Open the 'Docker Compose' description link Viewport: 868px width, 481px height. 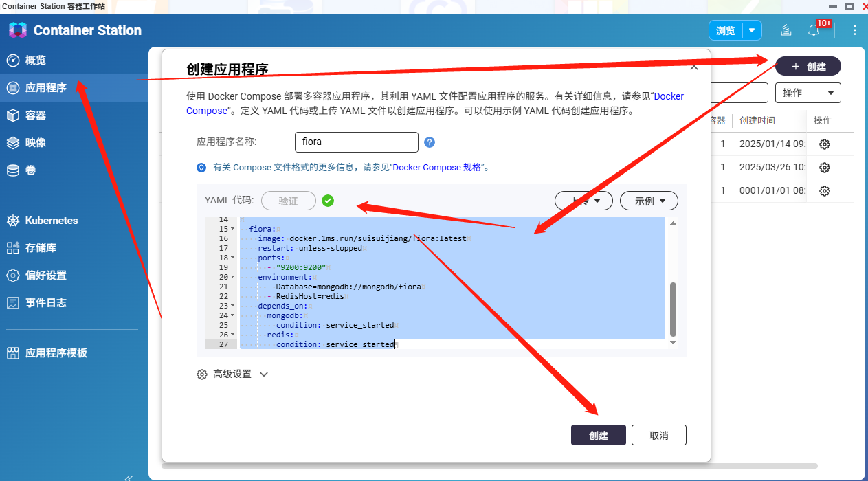coord(435,103)
